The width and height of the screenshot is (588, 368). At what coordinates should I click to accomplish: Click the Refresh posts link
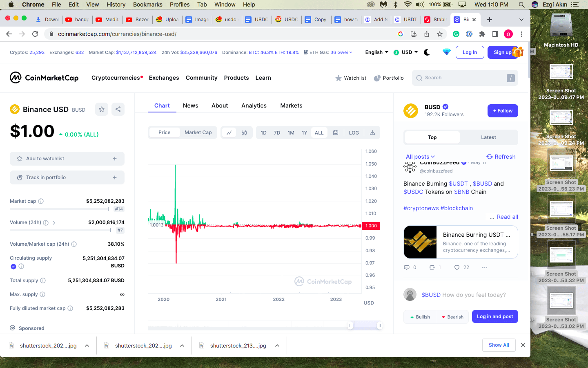click(x=501, y=157)
